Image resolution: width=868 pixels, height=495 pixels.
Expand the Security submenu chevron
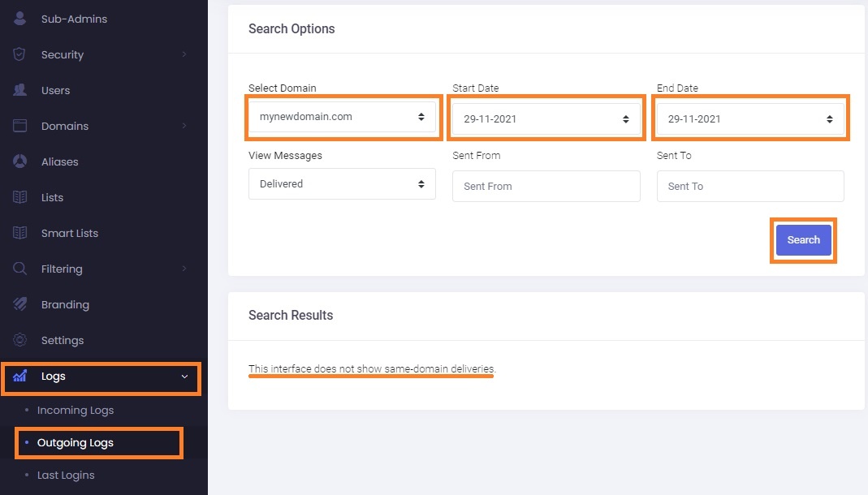click(184, 54)
